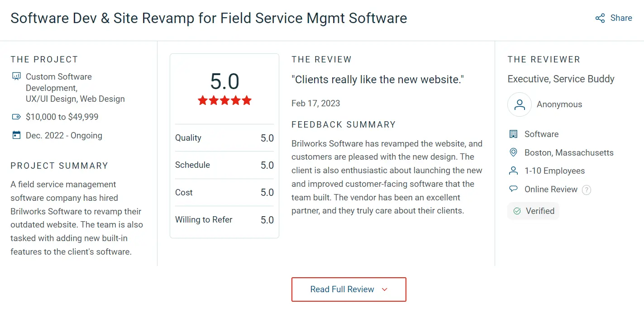
Task: Click the calendar icon next to Dec. 2022
Action: pyautogui.click(x=15, y=135)
